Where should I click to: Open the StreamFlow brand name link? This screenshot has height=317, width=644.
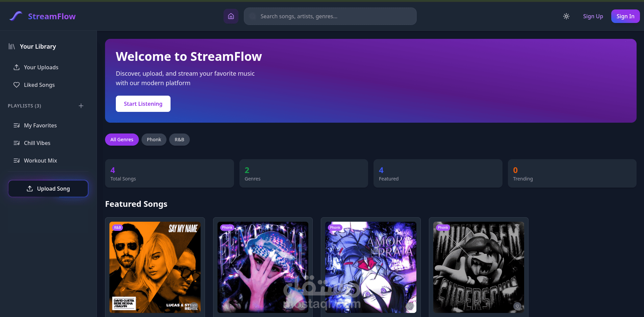tap(52, 16)
